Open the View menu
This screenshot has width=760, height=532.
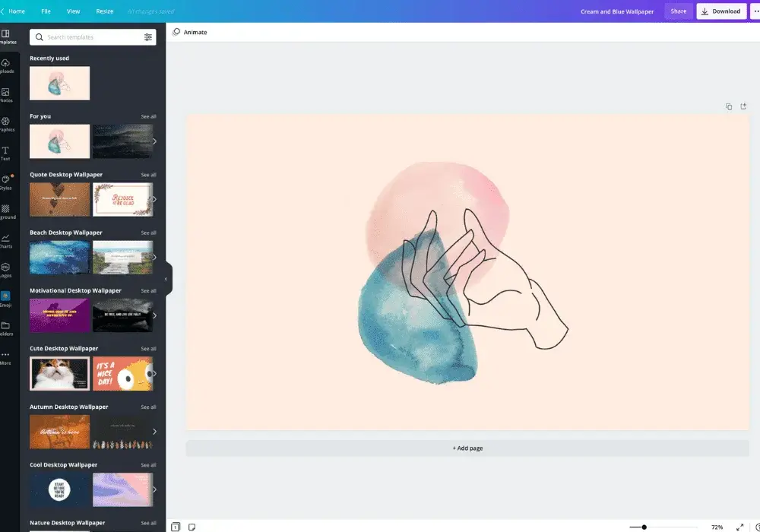73,11
